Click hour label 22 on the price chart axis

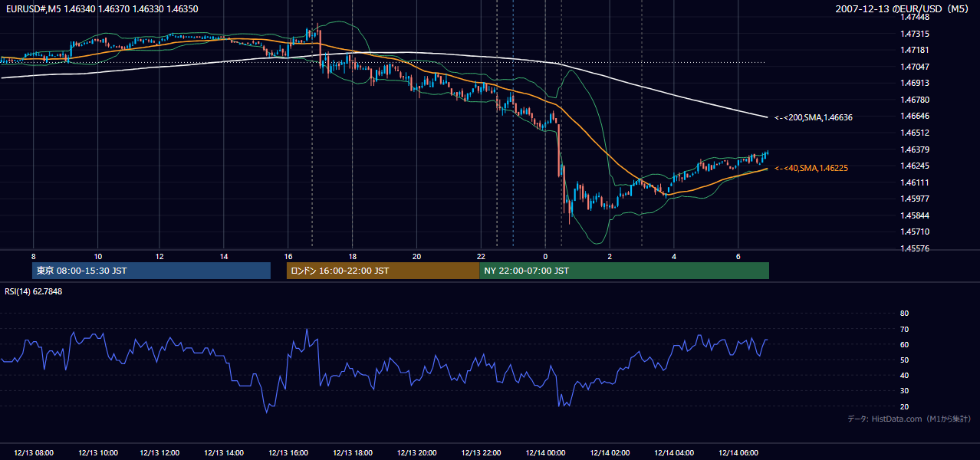pyautogui.click(x=480, y=255)
